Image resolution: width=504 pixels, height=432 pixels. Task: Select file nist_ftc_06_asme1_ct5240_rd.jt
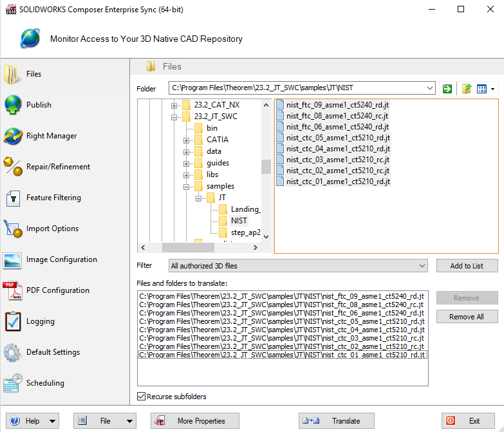[337, 127]
